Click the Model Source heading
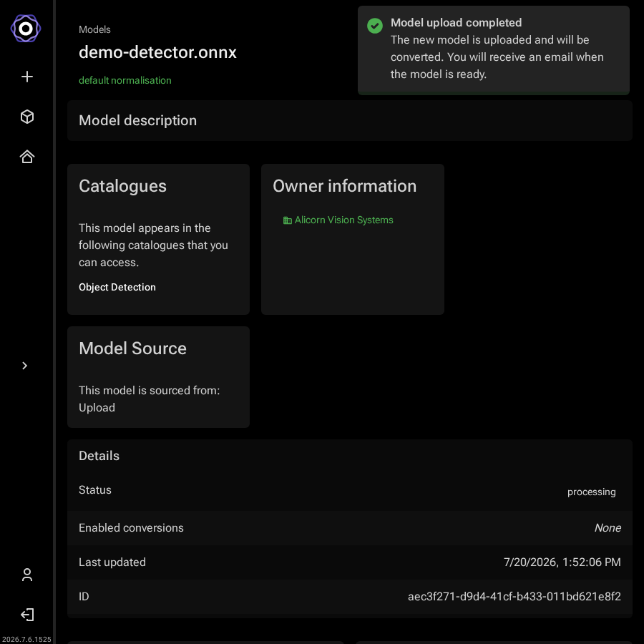This screenshot has height=644, width=644. pos(132,348)
